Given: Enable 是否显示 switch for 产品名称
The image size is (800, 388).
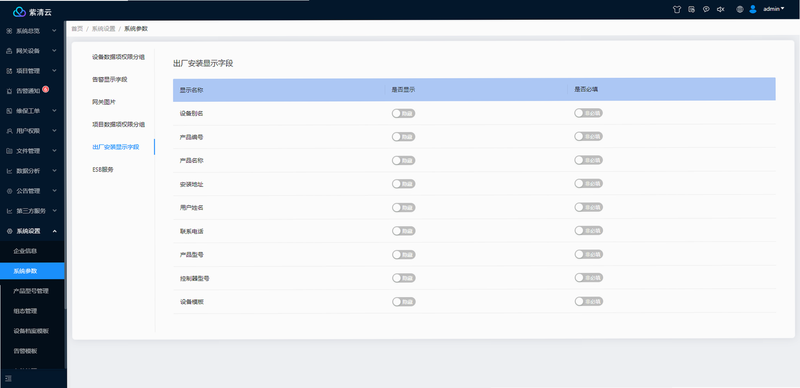Looking at the screenshot, I should click(404, 160).
